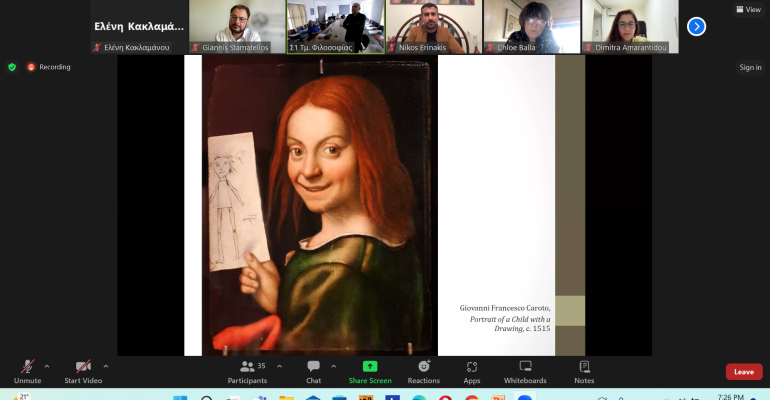This screenshot has width=770, height=400.
Task: Expand chat options arrow beside Chat
Action: [333, 366]
